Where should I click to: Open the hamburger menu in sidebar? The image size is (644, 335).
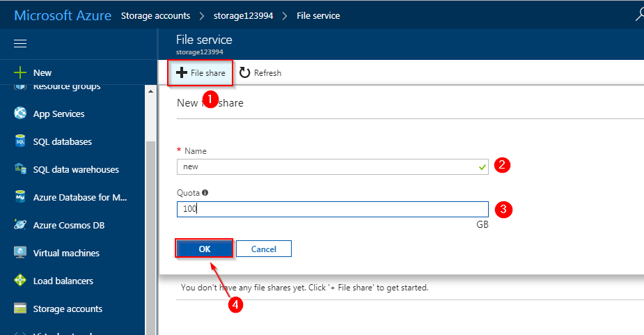point(20,44)
